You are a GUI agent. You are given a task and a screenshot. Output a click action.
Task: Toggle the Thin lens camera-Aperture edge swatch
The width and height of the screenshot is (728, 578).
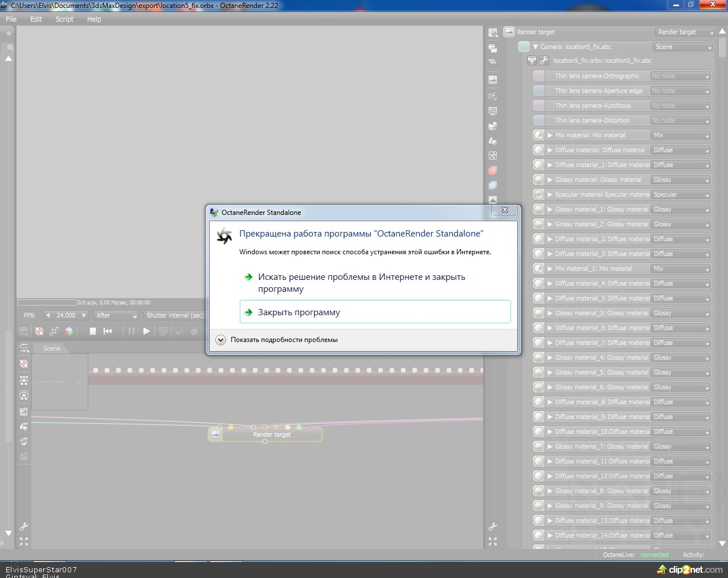pyautogui.click(x=539, y=91)
